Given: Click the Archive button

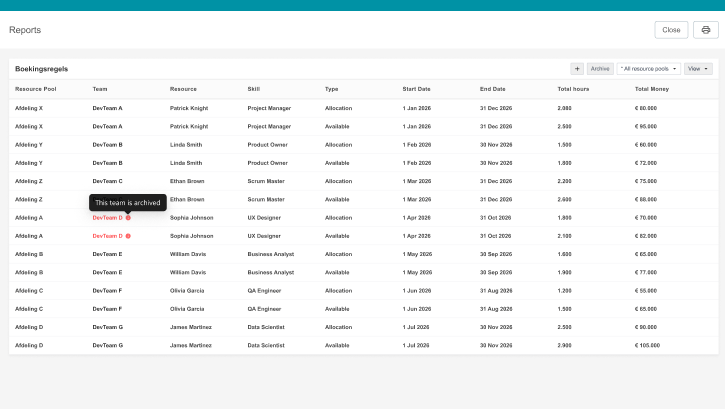Looking at the screenshot, I should pyautogui.click(x=600, y=69).
